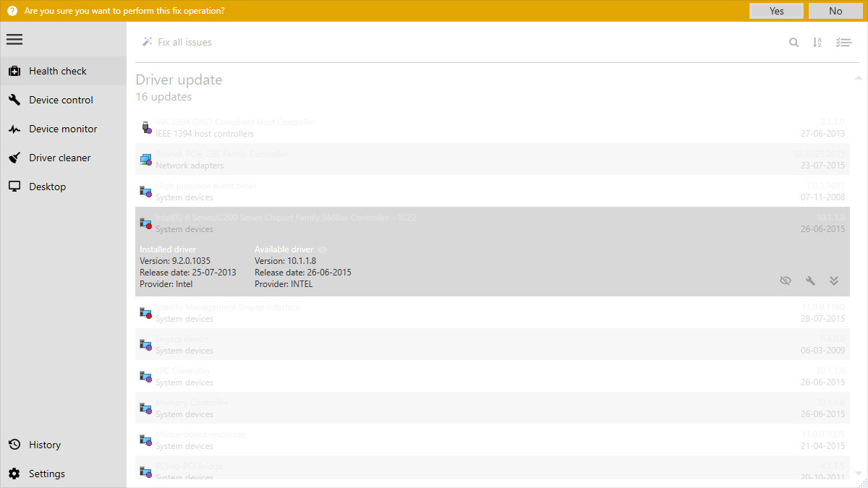Confirm the fix operation with Yes

(x=776, y=11)
